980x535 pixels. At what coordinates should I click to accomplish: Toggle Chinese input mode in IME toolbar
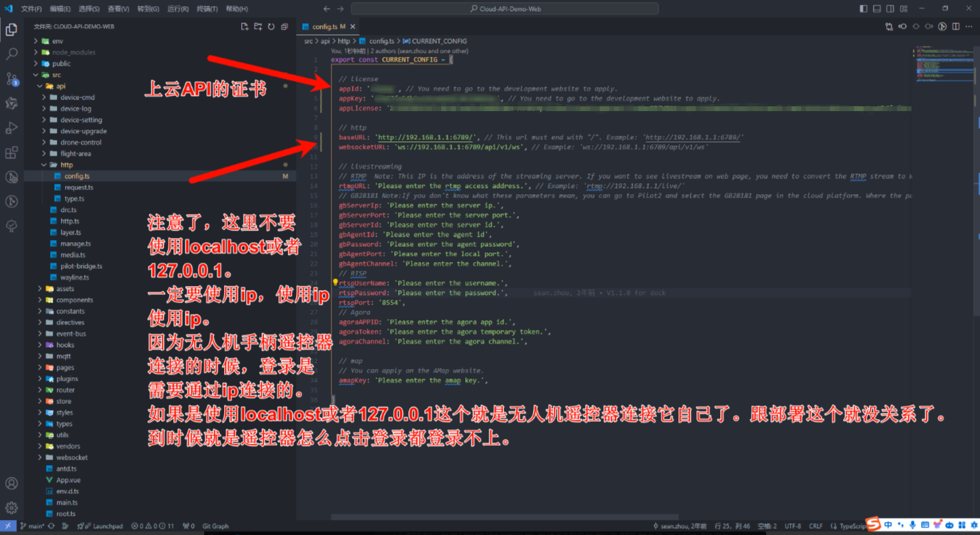click(x=888, y=525)
